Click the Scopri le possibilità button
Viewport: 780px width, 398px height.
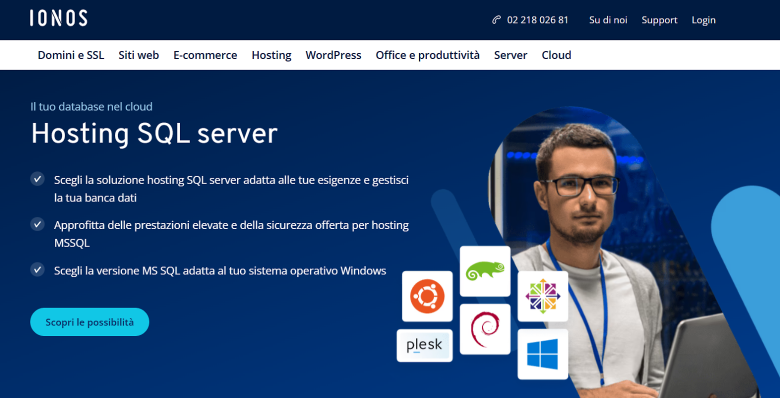pos(90,322)
